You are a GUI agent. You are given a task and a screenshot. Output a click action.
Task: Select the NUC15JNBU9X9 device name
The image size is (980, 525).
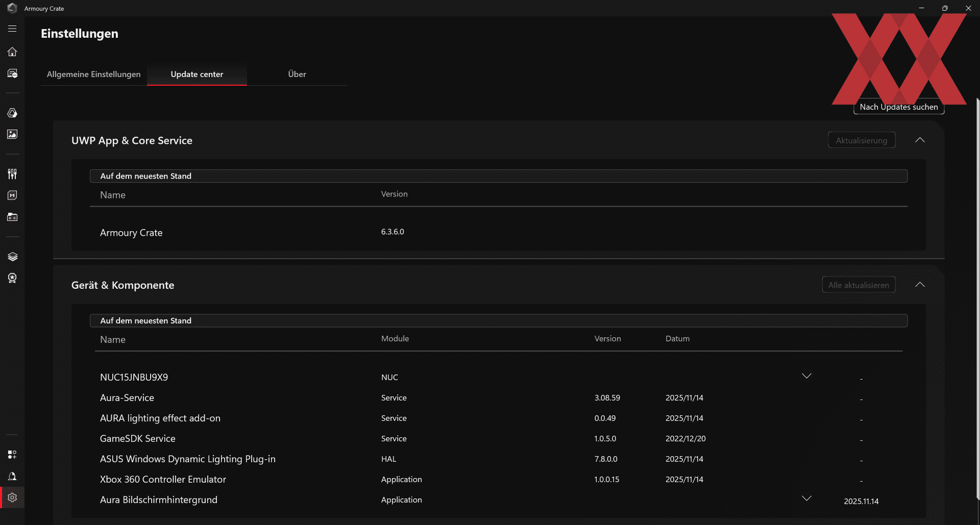pos(134,377)
